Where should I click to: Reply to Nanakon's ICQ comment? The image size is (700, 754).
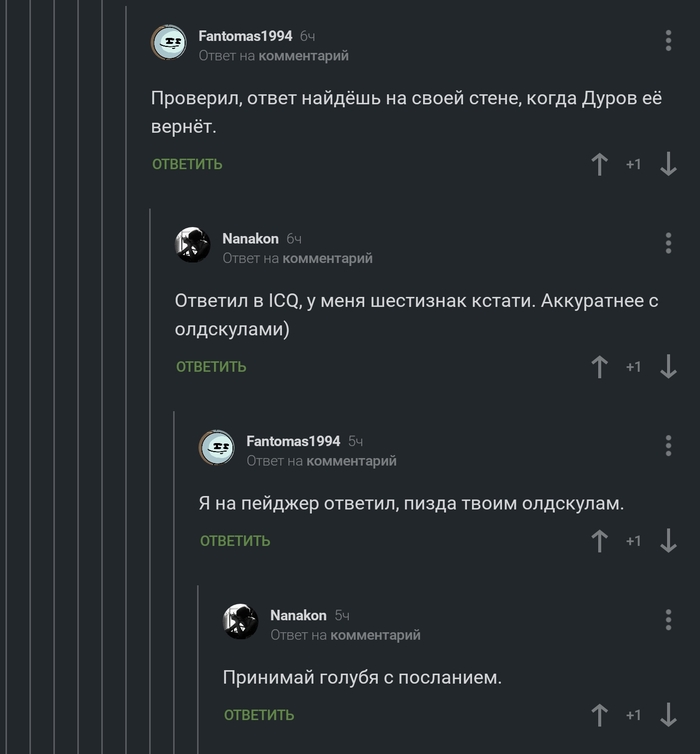pos(211,367)
